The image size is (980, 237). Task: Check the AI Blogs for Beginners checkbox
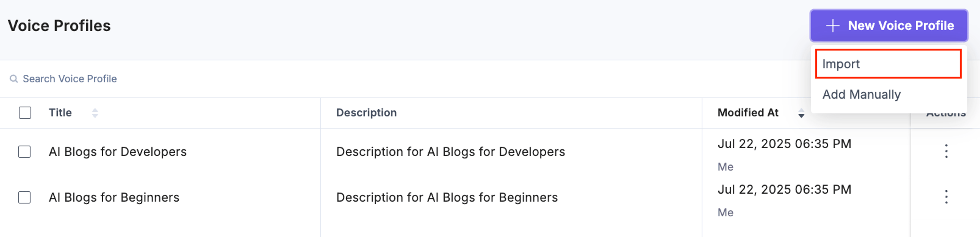[25, 197]
